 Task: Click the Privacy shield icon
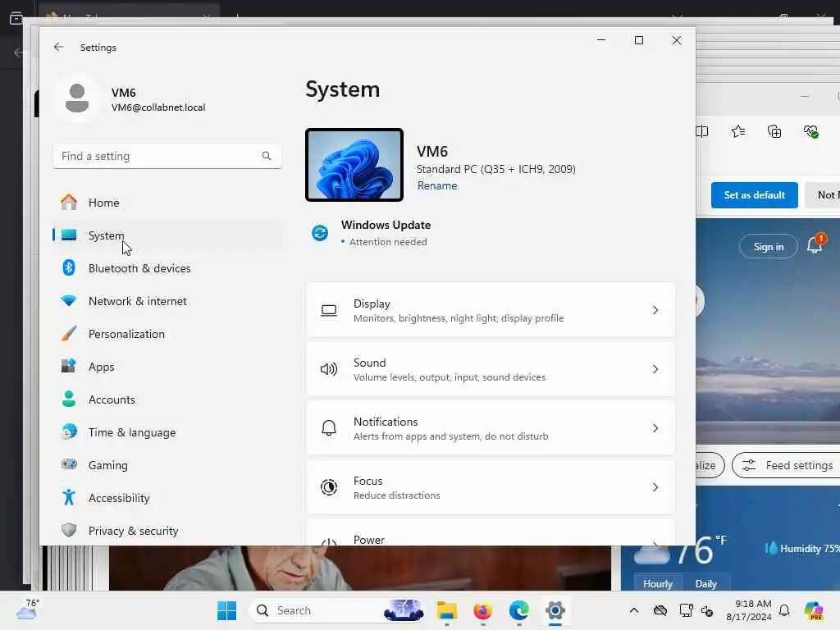[x=69, y=530]
